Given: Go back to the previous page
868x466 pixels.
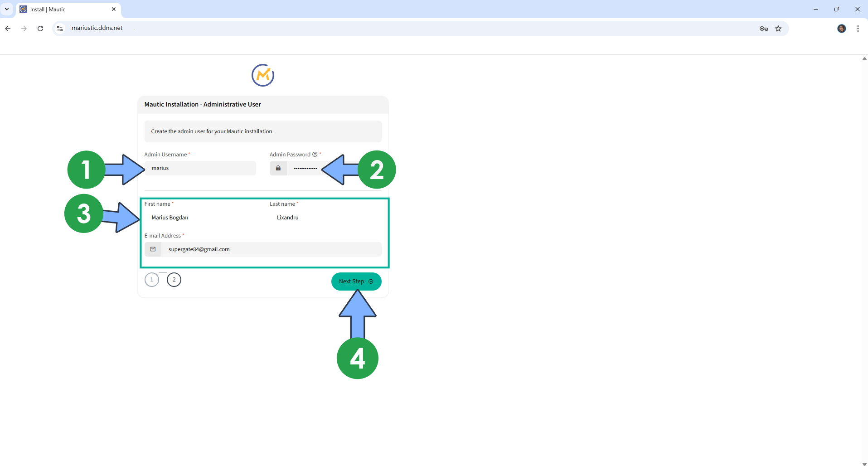Looking at the screenshot, I should [8, 29].
